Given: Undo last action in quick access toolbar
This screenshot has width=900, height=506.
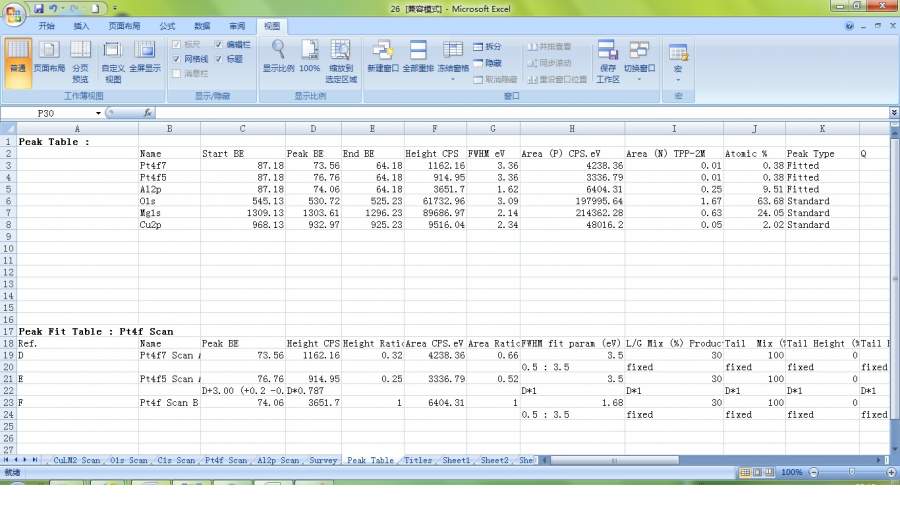Looking at the screenshot, I should coord(53,9).
